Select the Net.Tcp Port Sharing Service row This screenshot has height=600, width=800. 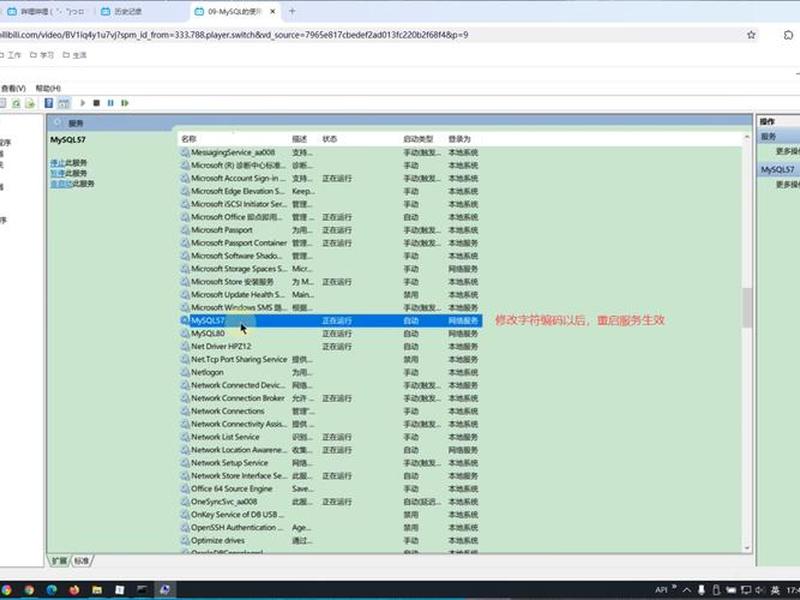click(331, 359)
